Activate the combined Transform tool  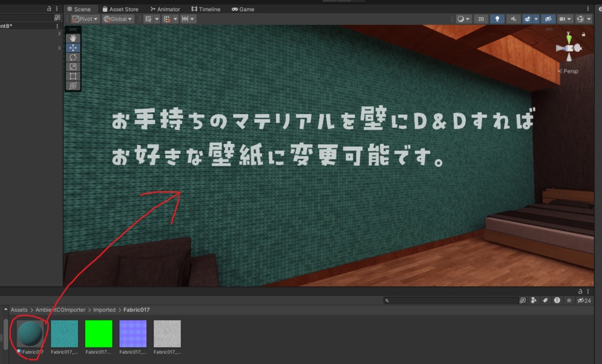pos(73,86)
